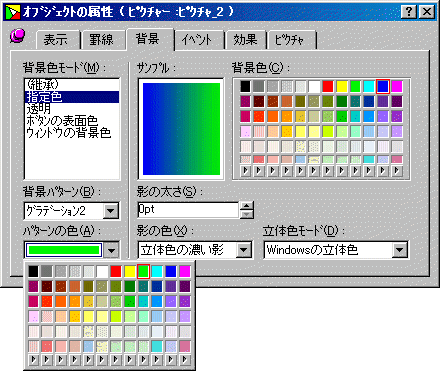Viewport: 440px width, 371px height.
Task: Select (継承) in background color mode list
Action: (x=72, y=85)
